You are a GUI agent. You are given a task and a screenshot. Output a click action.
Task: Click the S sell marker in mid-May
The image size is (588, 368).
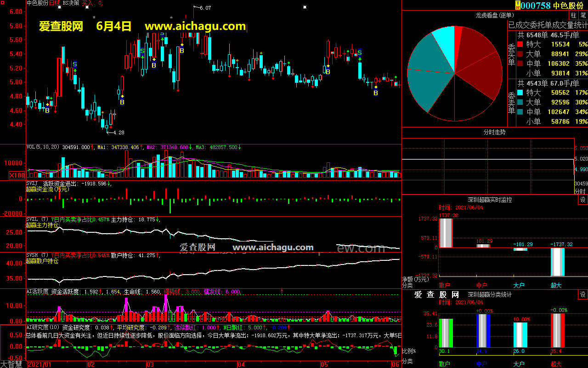tap(360, 52)
